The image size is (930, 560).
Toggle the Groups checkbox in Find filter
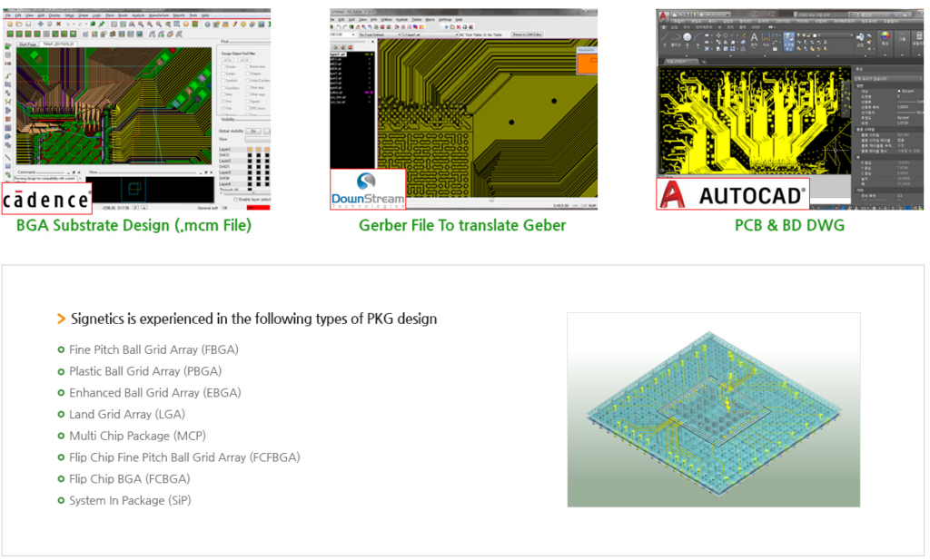point(223,65)
